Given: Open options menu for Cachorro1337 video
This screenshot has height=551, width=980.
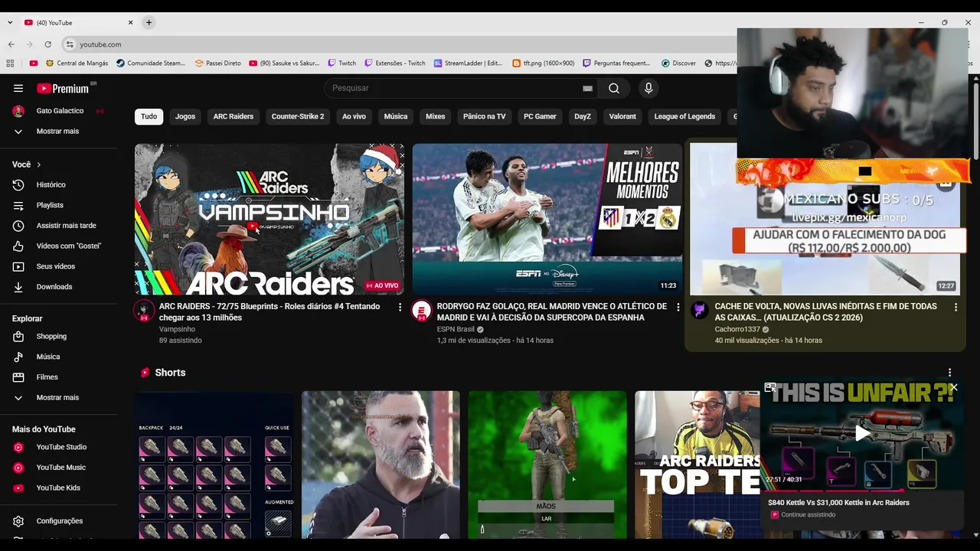Looking at the screenshot, I should (955, 307).
